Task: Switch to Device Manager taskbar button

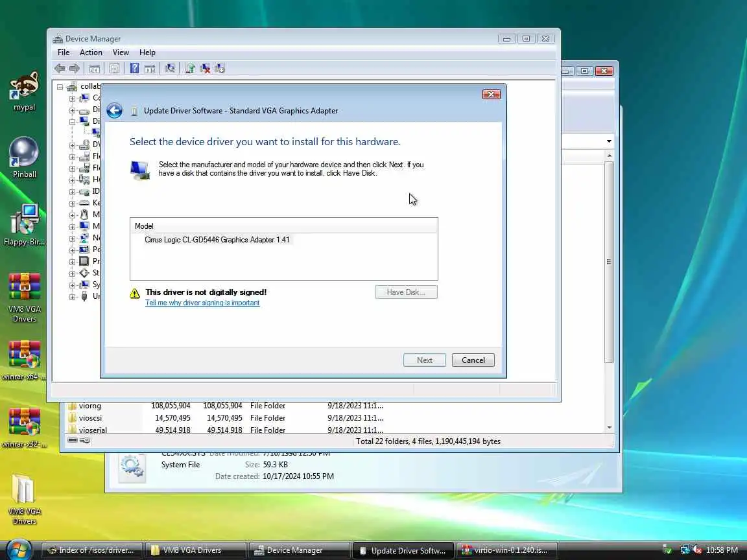Action: pos(299,550)
